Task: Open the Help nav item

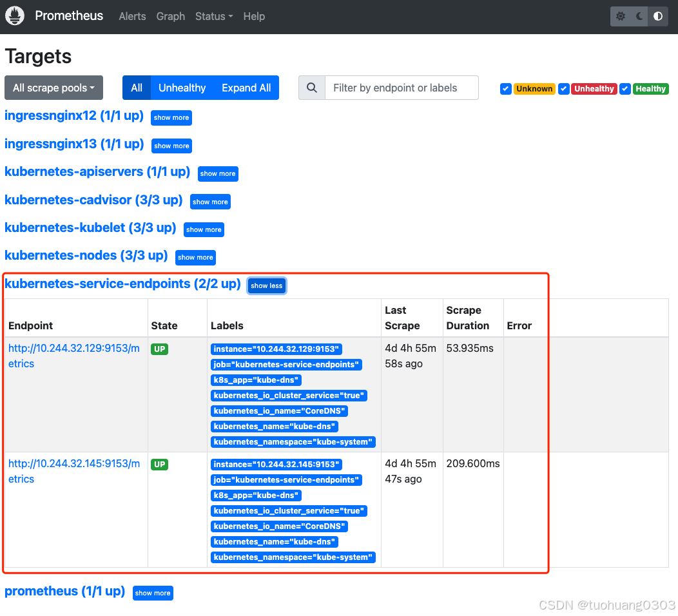Action: (x=254, y=16)
